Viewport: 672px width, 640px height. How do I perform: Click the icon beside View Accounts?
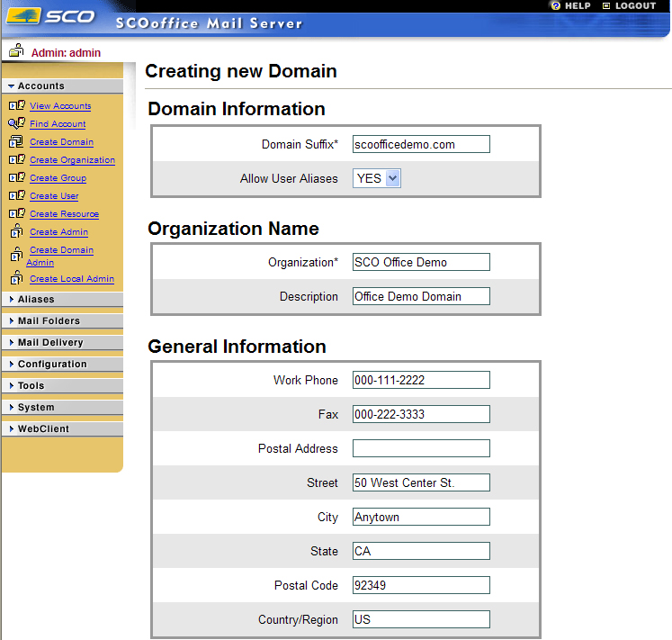(x=16, y=106)
